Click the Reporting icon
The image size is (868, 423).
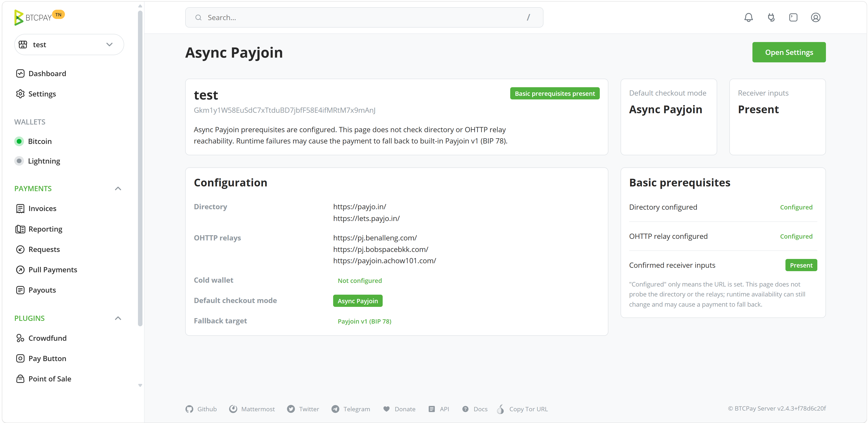(x=20, y=229)
